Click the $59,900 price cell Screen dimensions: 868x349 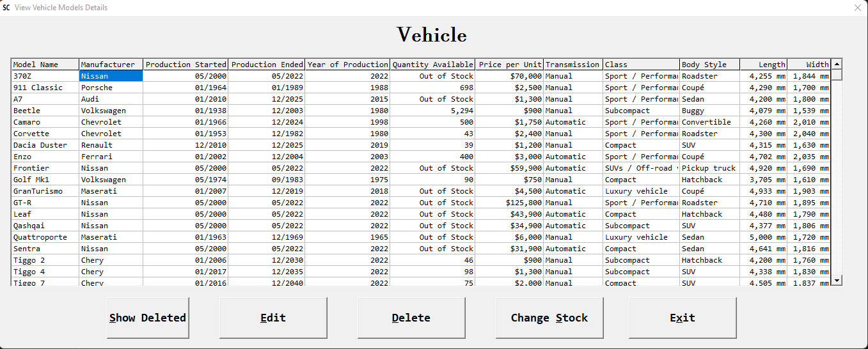click(510, 168)
